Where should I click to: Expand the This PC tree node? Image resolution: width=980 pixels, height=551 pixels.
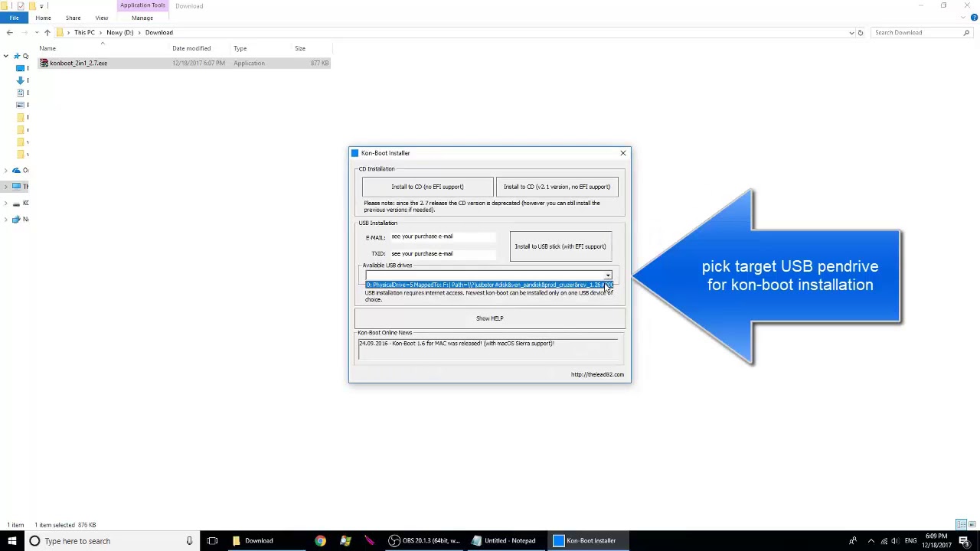[6, 186]
